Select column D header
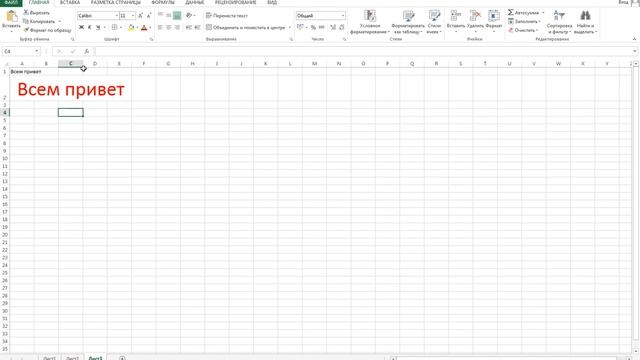The image size is (640, 360). [95, 64]
